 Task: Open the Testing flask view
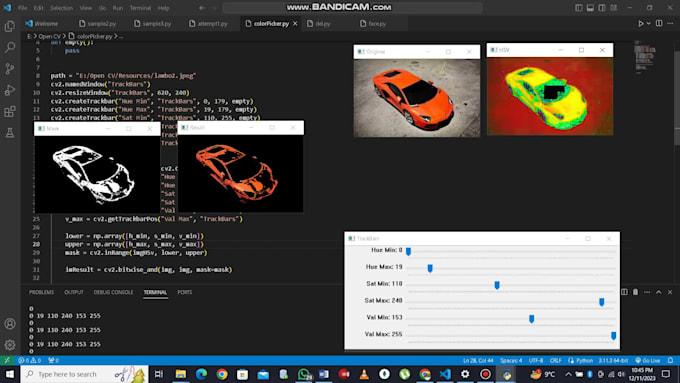point(10,133)
